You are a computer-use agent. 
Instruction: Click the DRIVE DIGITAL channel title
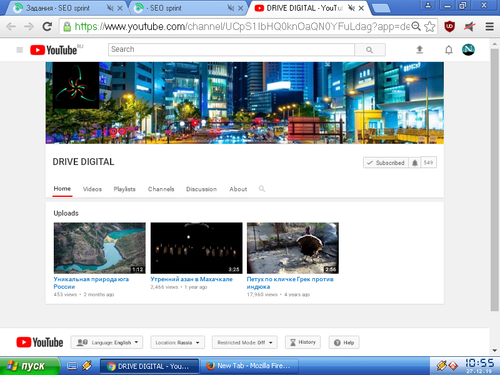tap(83, 162)
